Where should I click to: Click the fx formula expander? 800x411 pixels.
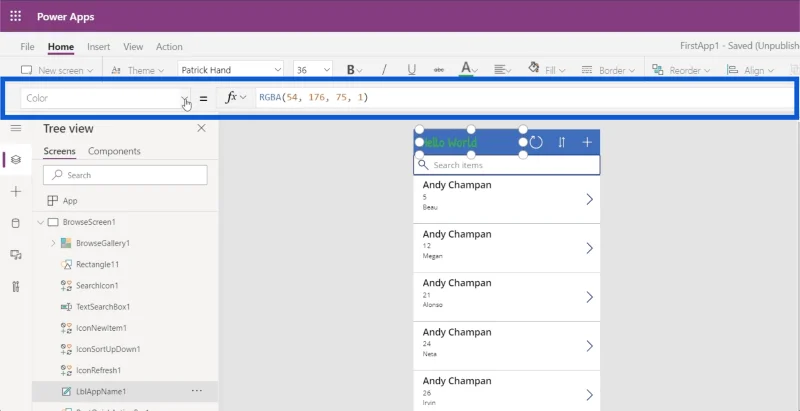coord(236,97)
